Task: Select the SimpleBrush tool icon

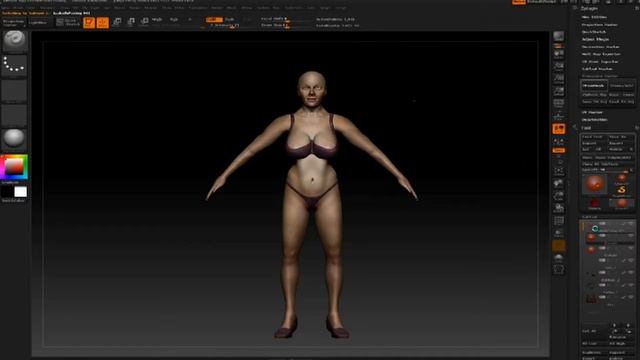Action: (621, 190)
